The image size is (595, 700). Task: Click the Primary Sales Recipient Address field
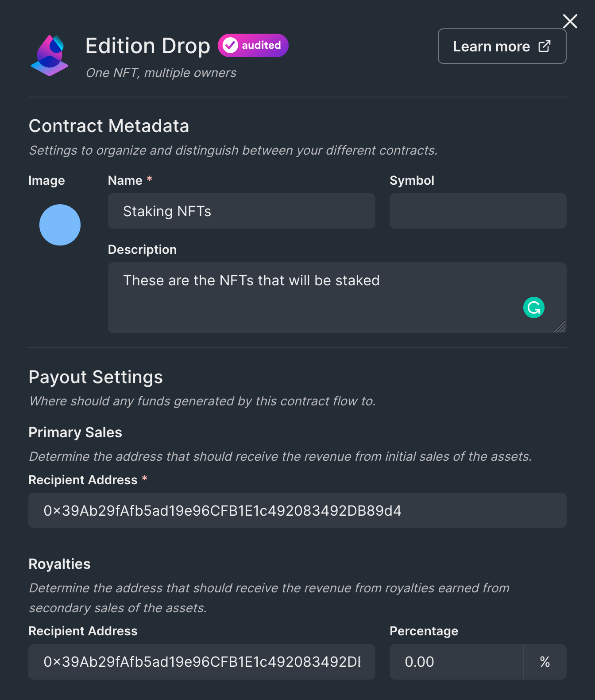(x=297, y=510)
